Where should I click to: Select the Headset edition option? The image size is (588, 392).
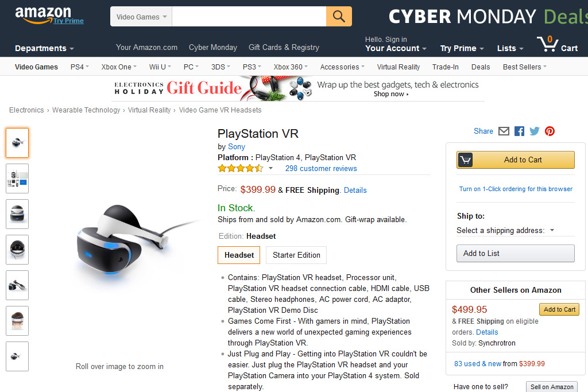[x=239, y=255]
